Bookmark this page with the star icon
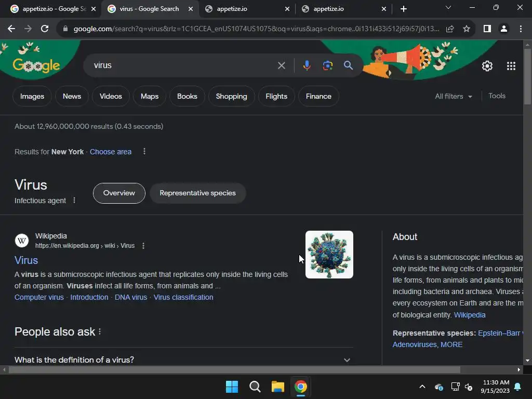This screenshot has width=532, height=399. [467, 29]
